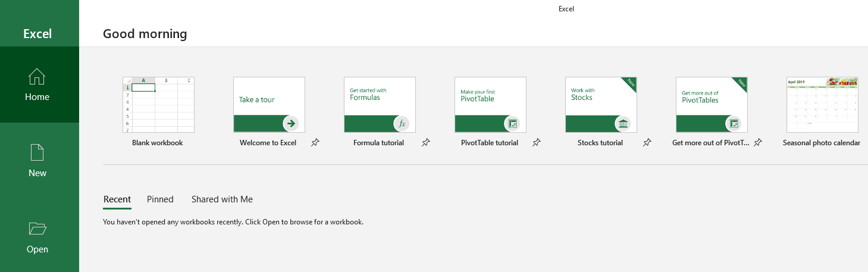Create a Blank workbook

158,105
